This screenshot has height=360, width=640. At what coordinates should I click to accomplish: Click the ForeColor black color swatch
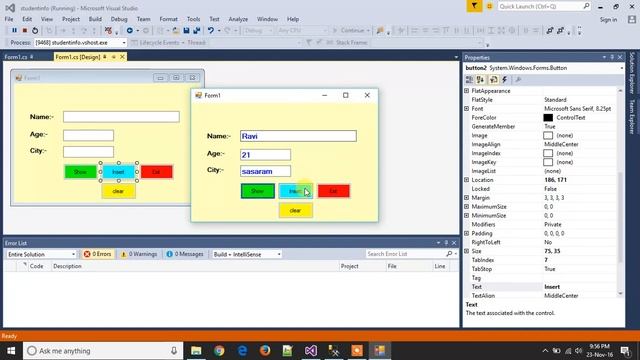coord(548,118)
